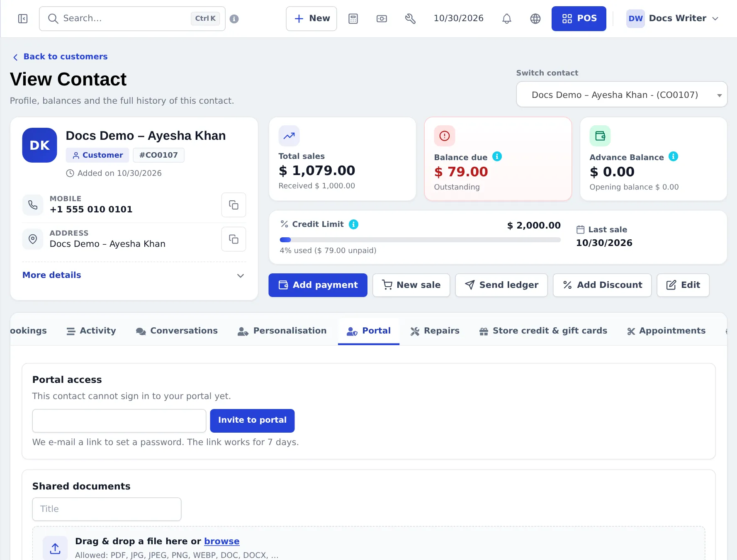Click the Balance due alert icon
Image resolution: width=737 pixels, height=560 pixels.
point(445,136)
